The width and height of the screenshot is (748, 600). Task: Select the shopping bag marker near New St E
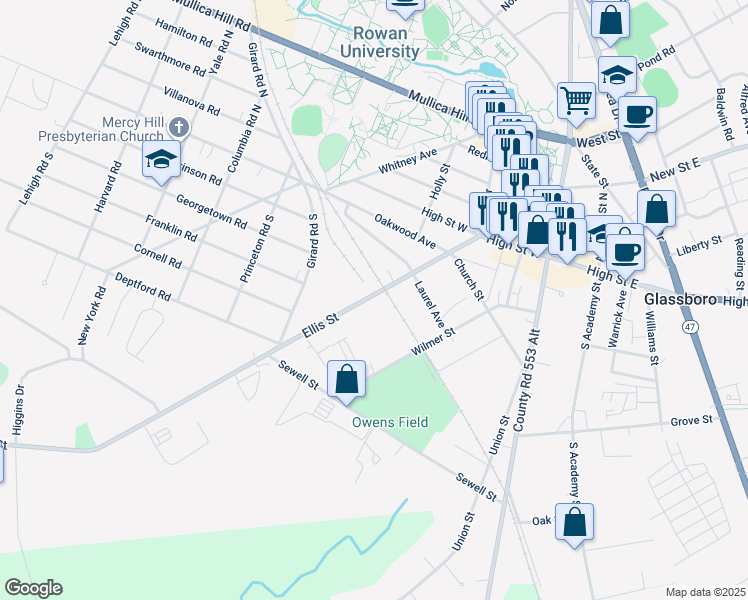point(656,210)
